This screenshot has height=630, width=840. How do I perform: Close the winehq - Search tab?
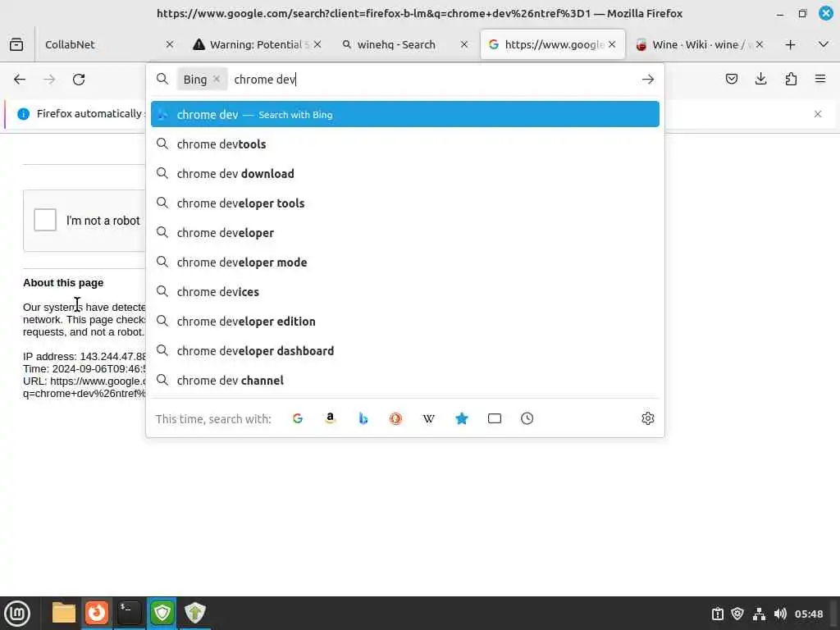pos(464,44)
